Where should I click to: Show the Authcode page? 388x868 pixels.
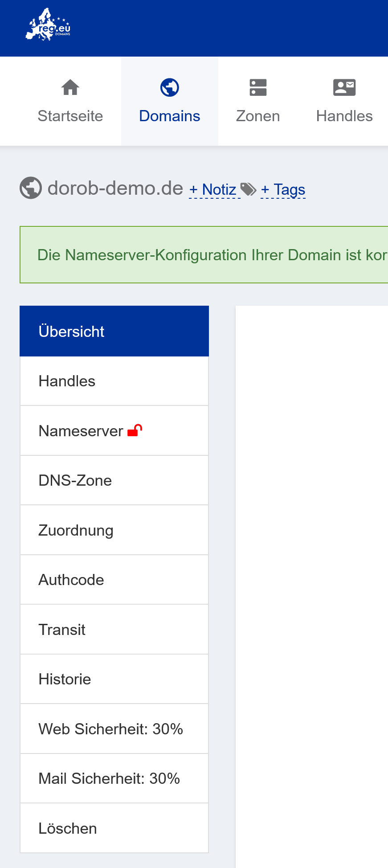pos(114,580)
